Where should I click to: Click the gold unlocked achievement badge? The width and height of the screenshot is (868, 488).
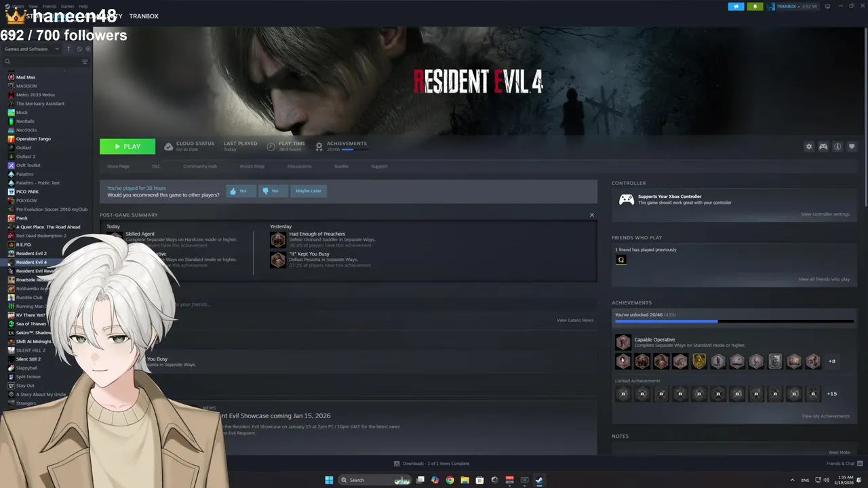699,361
